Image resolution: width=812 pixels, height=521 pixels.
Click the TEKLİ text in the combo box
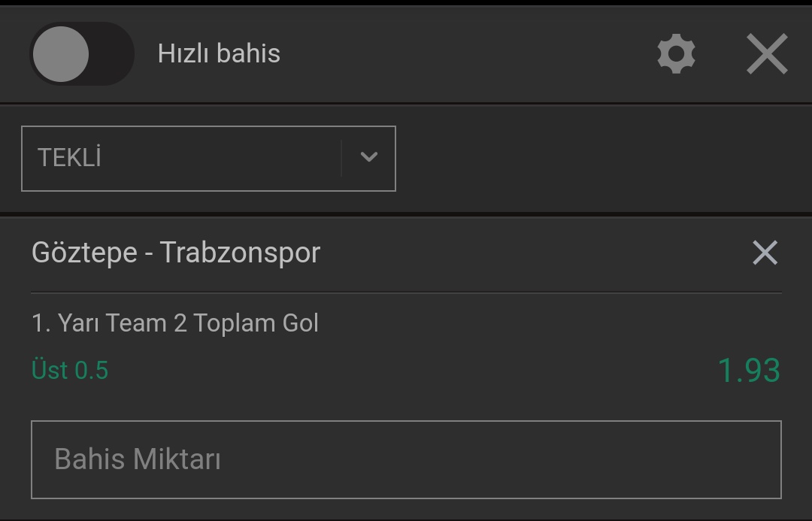point(69,158)
